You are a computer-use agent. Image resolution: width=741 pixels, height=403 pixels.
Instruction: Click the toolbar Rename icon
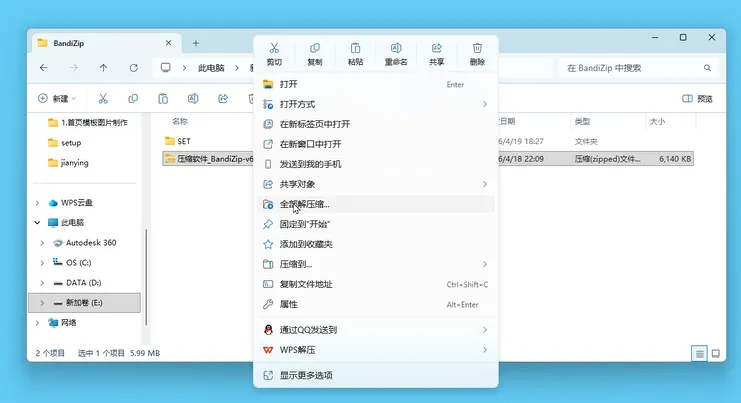coord(193,98)
